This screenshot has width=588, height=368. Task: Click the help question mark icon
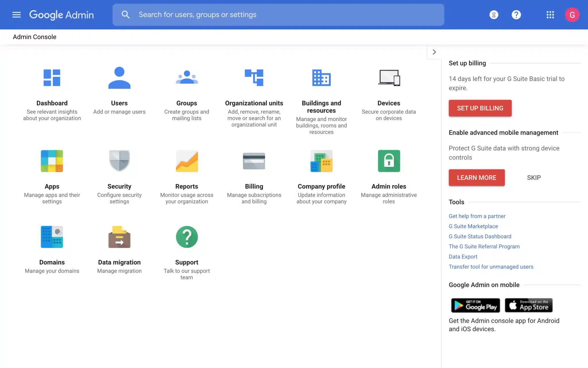pos(516,15)
